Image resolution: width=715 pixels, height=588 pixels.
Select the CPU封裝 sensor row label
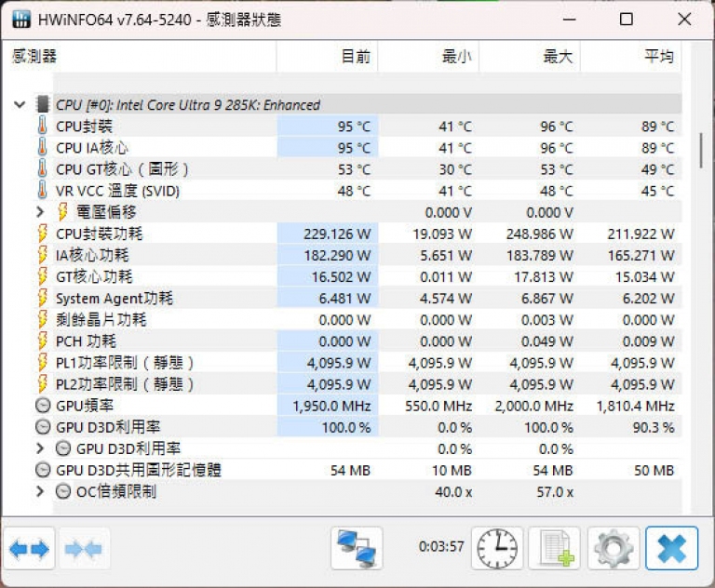click(x=84, y=127)
